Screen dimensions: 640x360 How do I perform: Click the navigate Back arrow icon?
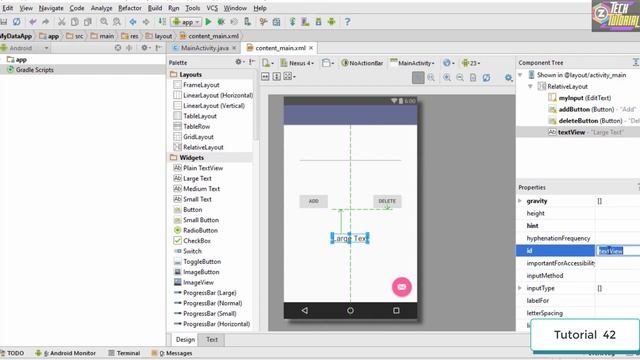coord(133,22)
